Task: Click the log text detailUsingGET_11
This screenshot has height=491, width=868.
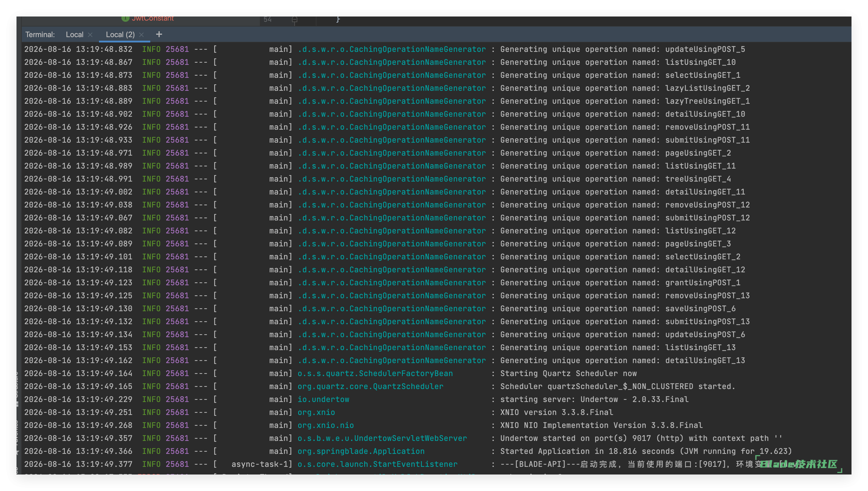Action: coord(705,192)
